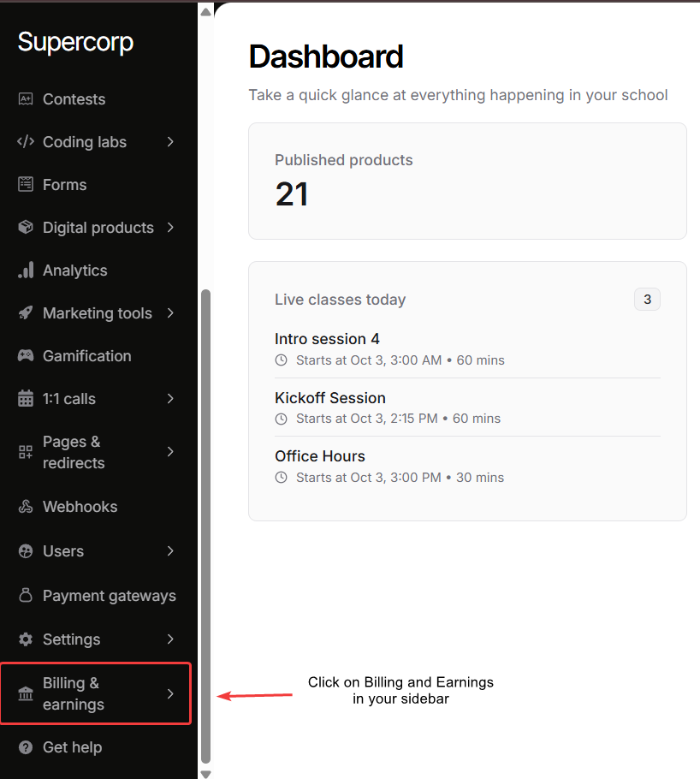This screenshot has width=700, height=779.
Task: Expand the Users submenu arrow
Action: 170,551
